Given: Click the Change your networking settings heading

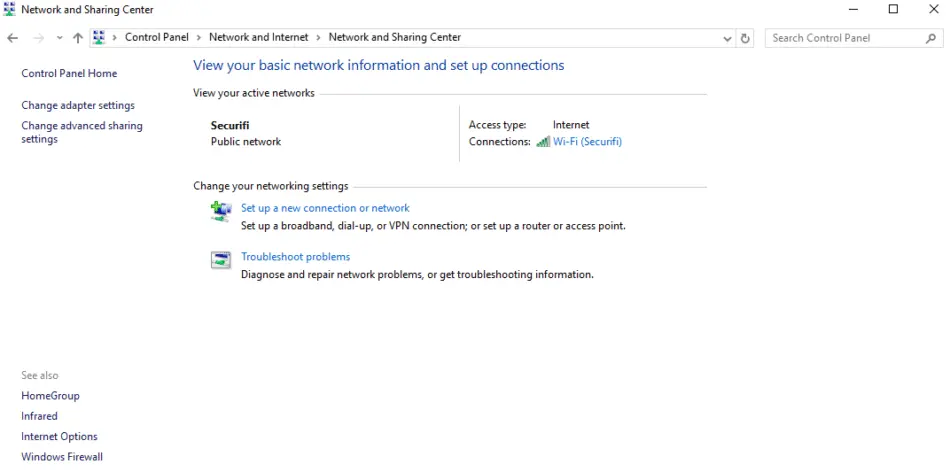Looking at the screenshot, I should click(x=271, y=186).
